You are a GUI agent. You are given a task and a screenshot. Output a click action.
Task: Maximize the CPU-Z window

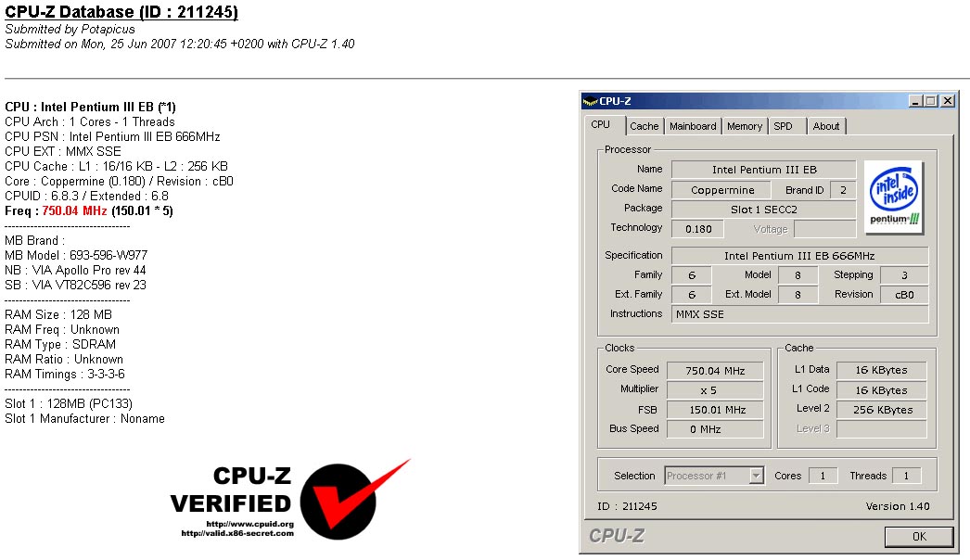[x=930, y=101]
